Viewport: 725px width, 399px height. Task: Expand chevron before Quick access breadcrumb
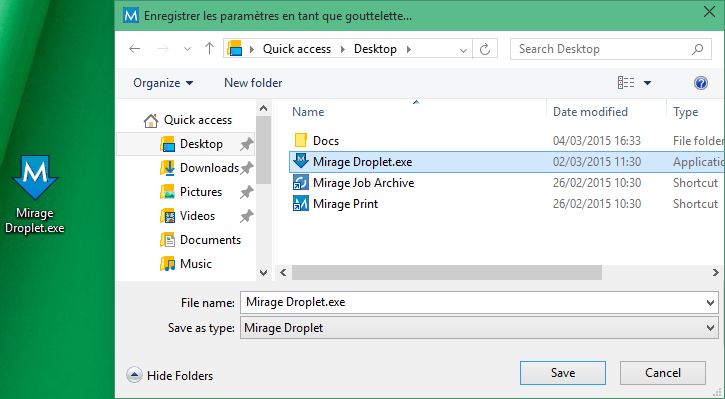252,49
